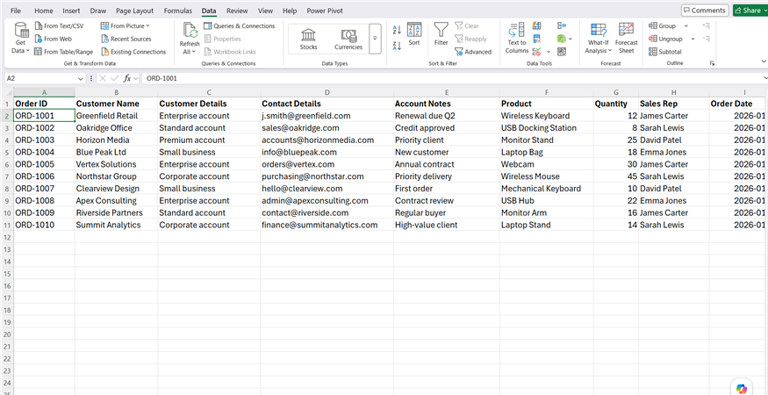The height and width of the screenshot is (395, 768).
Task: Switch to the Home tab
Action: coord(44,10)
